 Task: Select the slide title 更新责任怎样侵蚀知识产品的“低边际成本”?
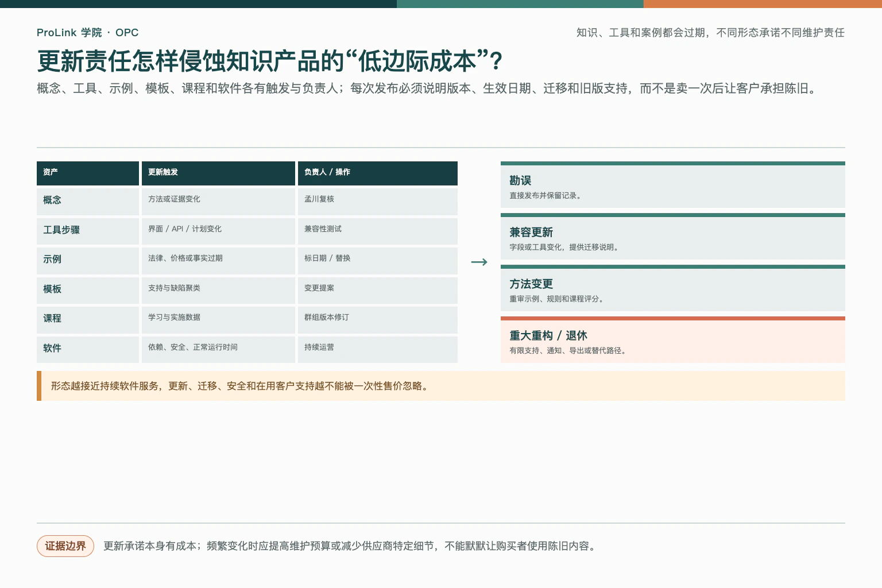point(270,61)
